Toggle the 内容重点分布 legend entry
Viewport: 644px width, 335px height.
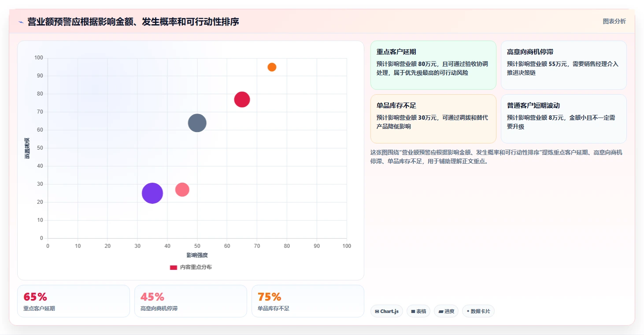click(x=191, y=267)
